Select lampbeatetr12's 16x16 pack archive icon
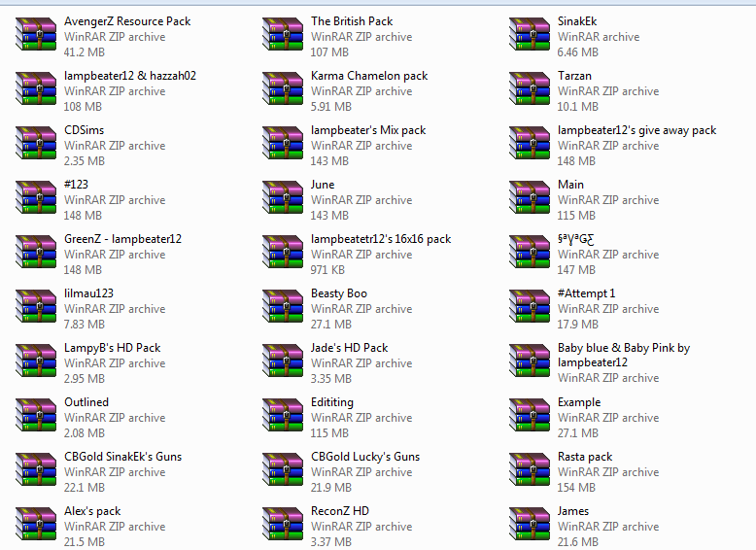The width and height of the screenshot is (756, 550). point(283,252)
